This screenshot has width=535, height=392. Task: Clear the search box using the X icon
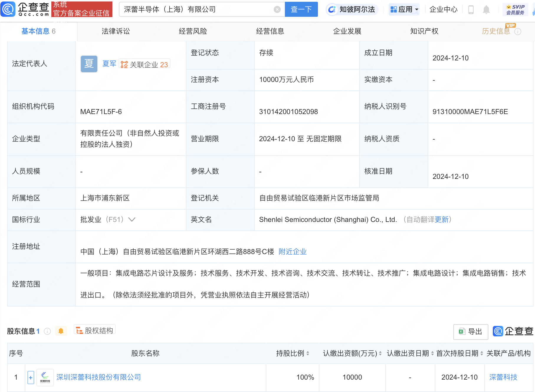tap(277, 9)
